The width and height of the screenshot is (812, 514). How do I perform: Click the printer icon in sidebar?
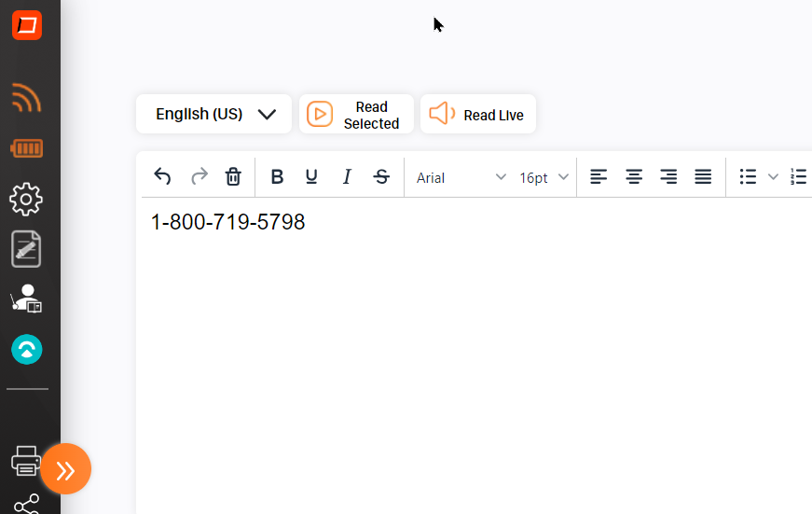coord(26,461)
